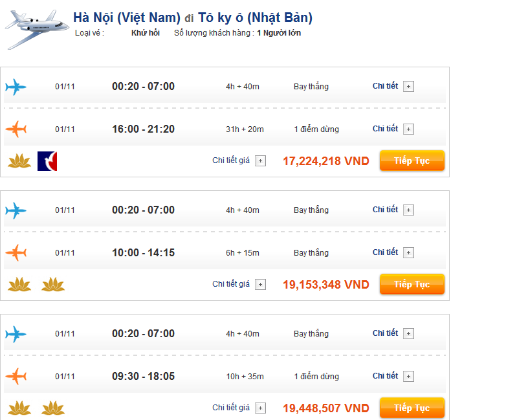The height and width of the screenshot is (420, 528).
Task: Click Vietnam Airlines lotus logo in first result
Action: point(19,160)
